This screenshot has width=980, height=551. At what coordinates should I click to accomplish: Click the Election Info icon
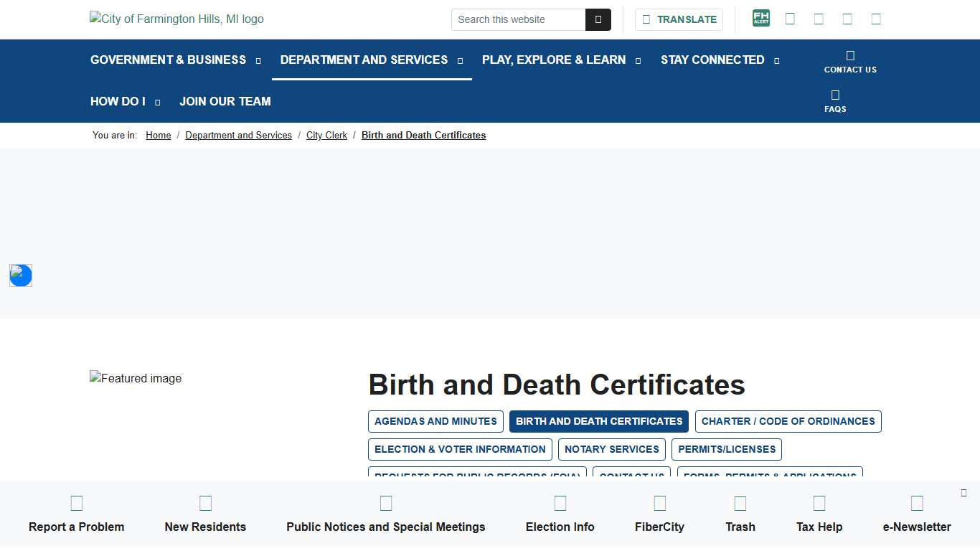(560, 502)
